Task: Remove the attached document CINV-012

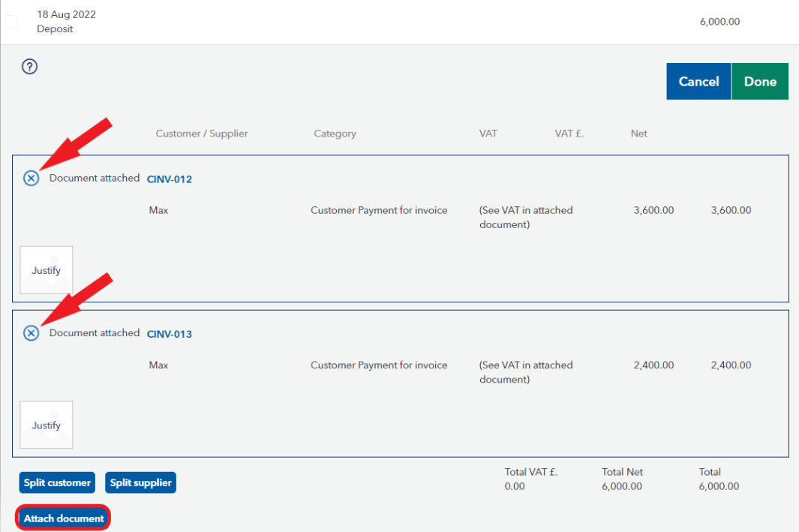Action: click(x=31, y=179)
